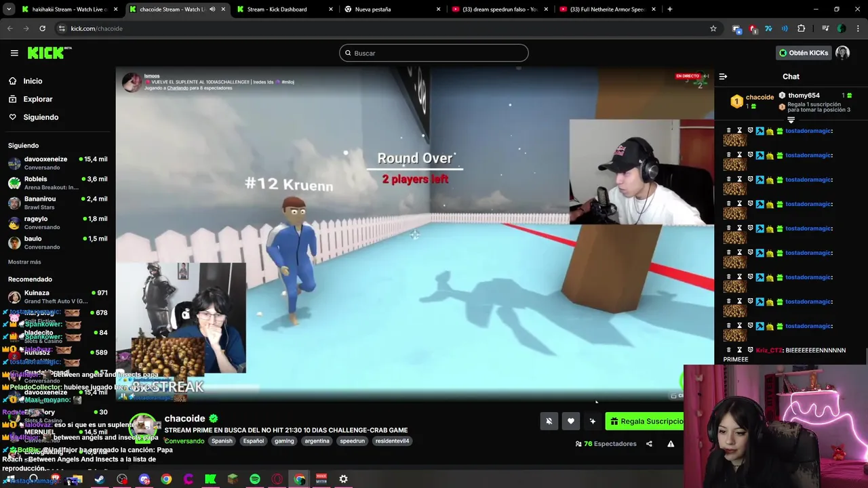Screen dimensions: 868x488
Task: Open Settings gear in the taskbar
Action: click(344, 479)
